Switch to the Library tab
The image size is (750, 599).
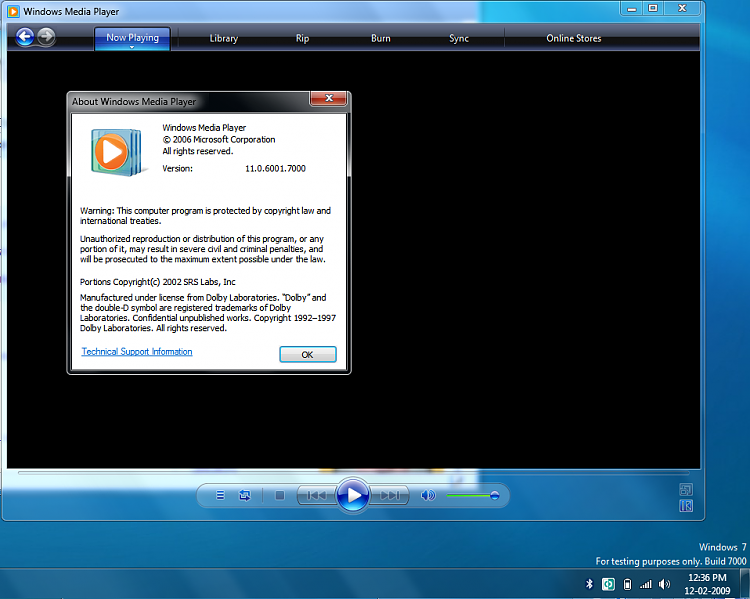223,38
